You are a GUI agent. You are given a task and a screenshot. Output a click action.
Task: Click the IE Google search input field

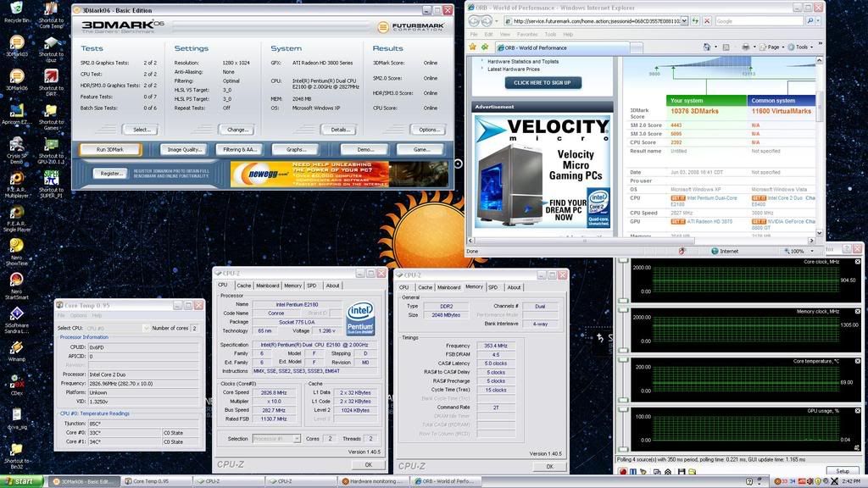coord(759,21)
